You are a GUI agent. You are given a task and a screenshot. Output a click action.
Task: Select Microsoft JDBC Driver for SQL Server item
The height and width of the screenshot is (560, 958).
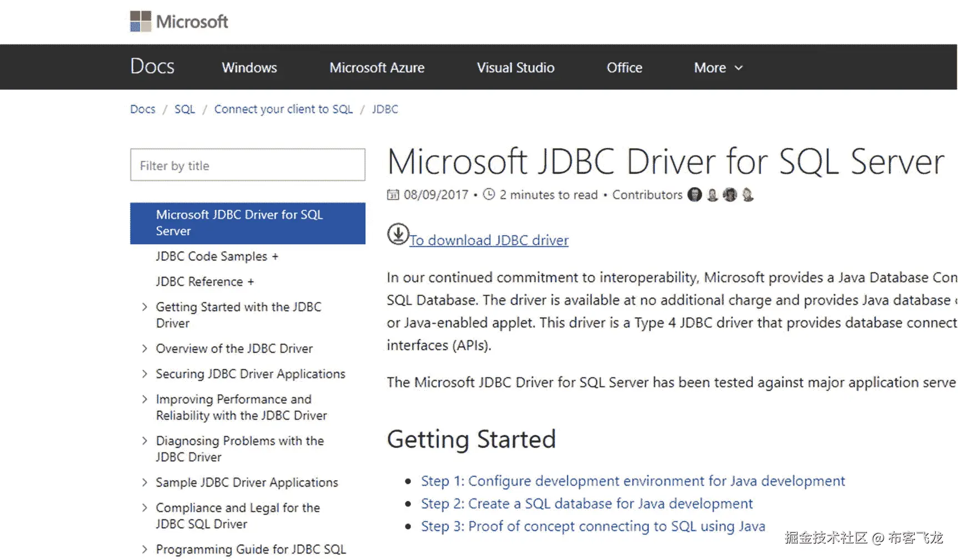coord(248,223)
